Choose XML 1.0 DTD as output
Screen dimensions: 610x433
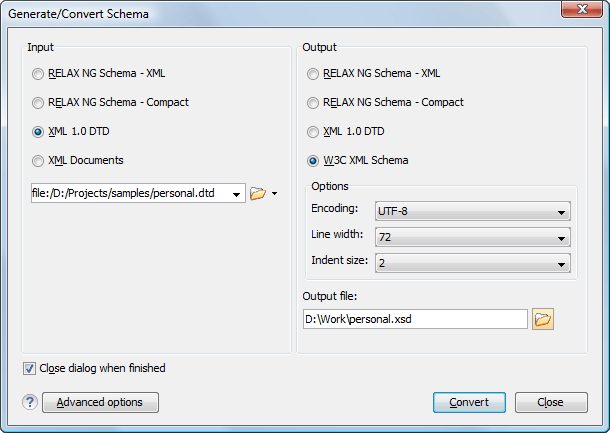[314, 131]
